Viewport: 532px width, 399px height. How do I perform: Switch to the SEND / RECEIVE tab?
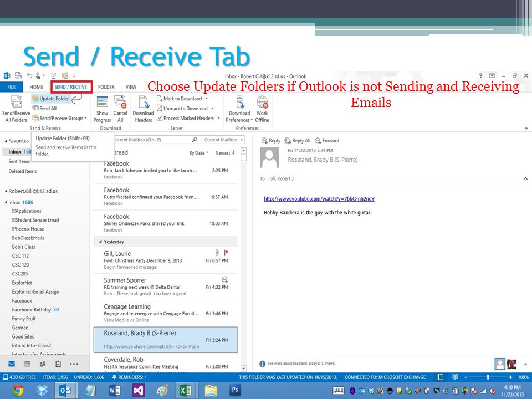tap(71, 87)
